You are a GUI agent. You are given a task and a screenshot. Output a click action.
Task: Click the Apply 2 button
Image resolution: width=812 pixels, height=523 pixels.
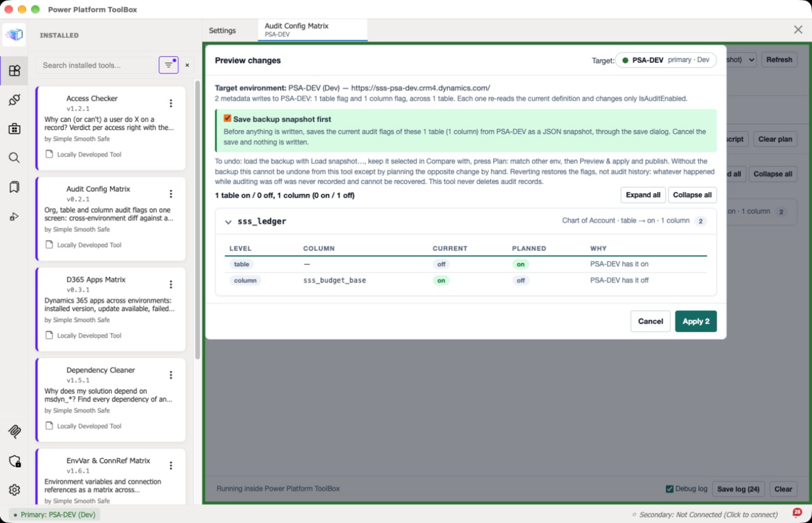pos(696,321)
